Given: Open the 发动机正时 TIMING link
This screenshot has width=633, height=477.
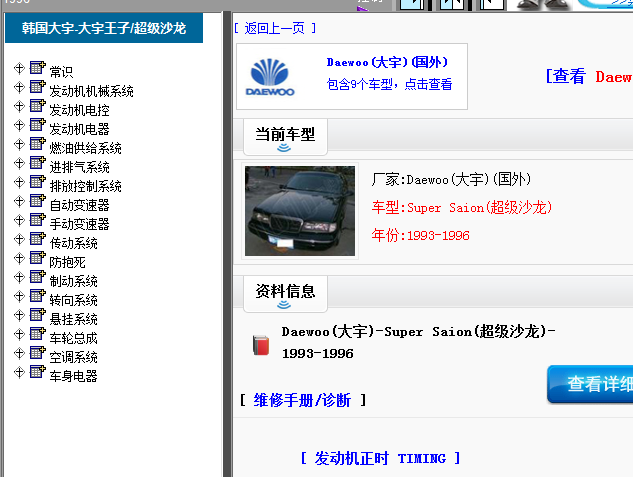Looking at the screenshot, I should [380, 458].
